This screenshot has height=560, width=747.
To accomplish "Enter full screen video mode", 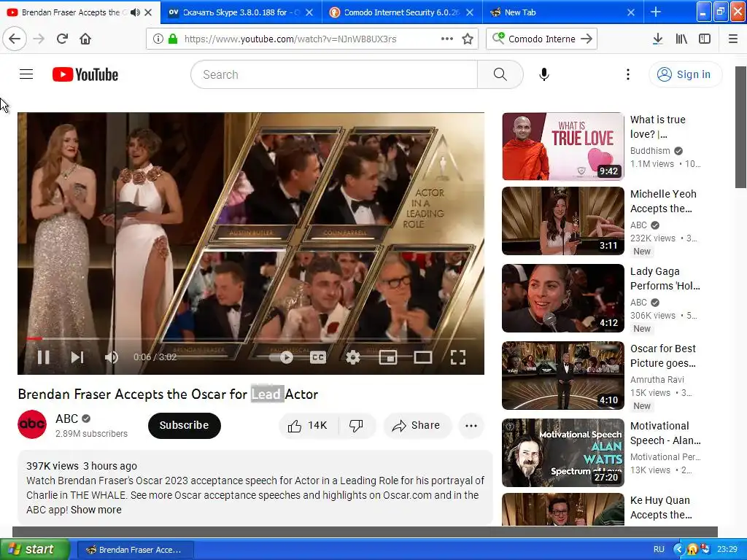I will pos(458,357).
